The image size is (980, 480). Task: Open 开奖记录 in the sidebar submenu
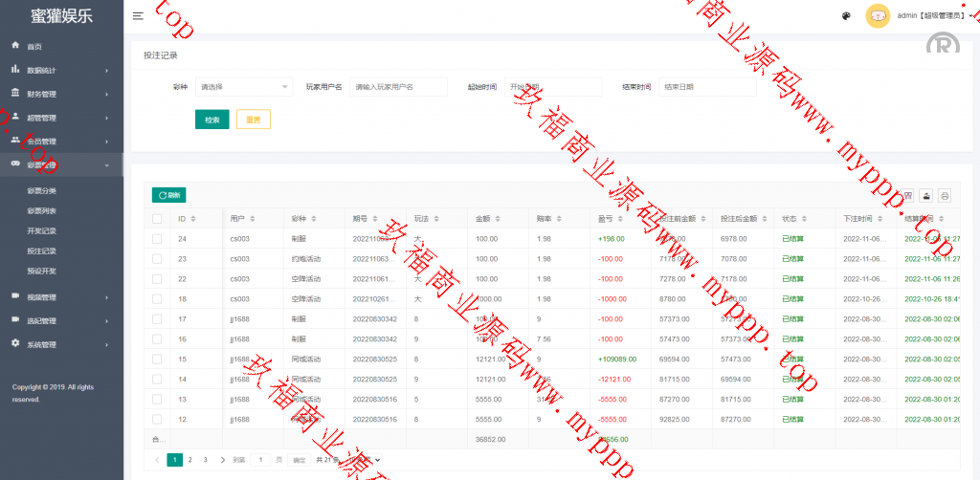coord(41,230)
